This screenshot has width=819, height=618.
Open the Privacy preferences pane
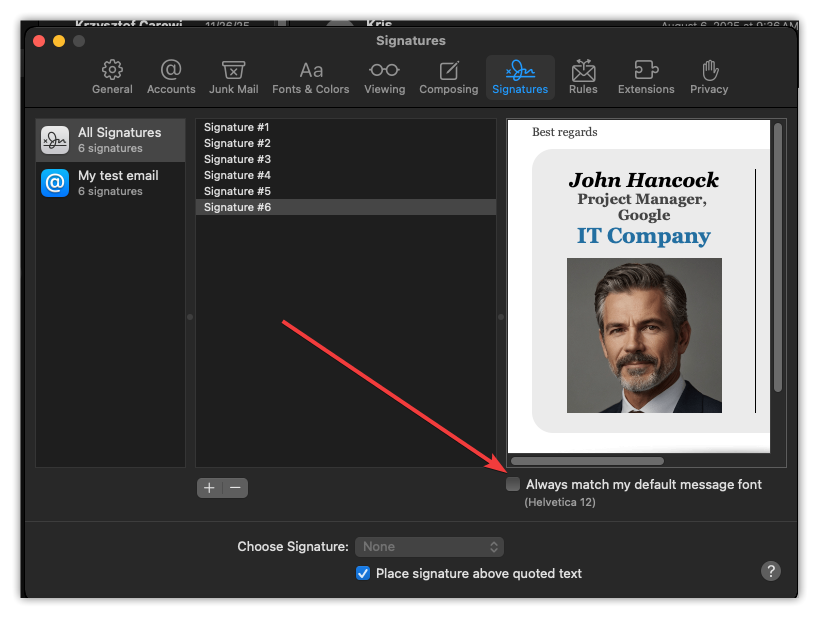709,77
